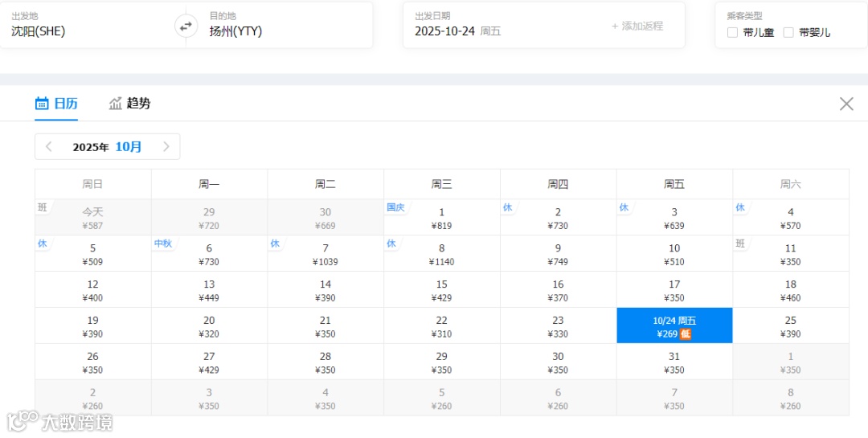Click 添加返程 to add return
Screen dimensions: 868x438
click(637, 26)
